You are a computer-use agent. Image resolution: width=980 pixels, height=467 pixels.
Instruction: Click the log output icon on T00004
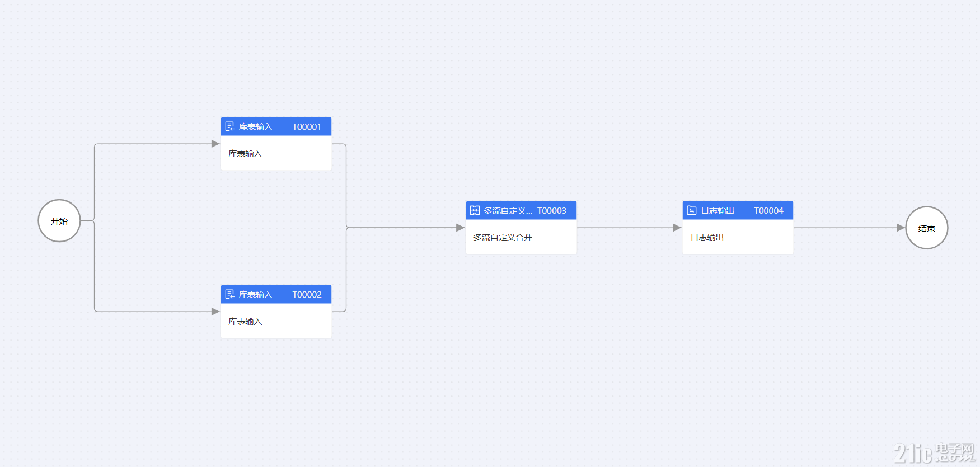click(692, 211)
